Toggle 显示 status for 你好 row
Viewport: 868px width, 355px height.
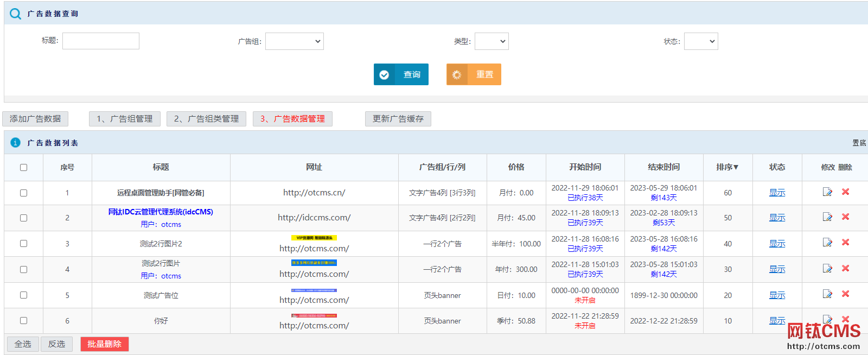coord(777,321)
